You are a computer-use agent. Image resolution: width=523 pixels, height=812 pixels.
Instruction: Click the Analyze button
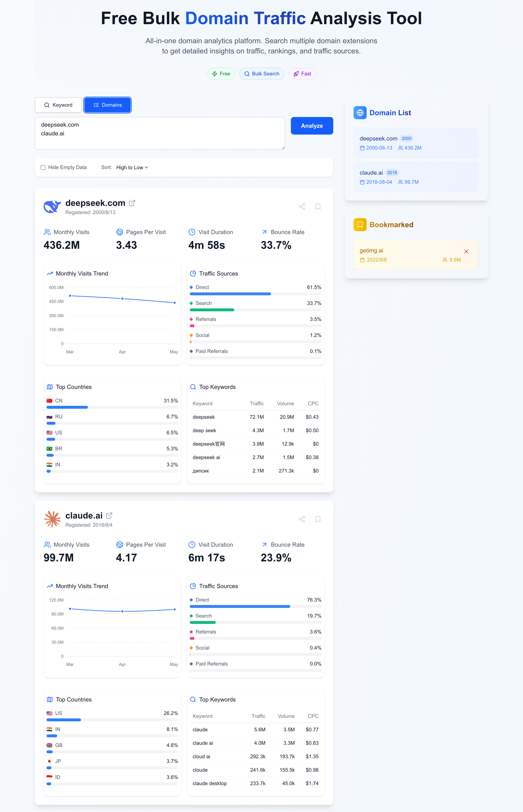[312, 126]
